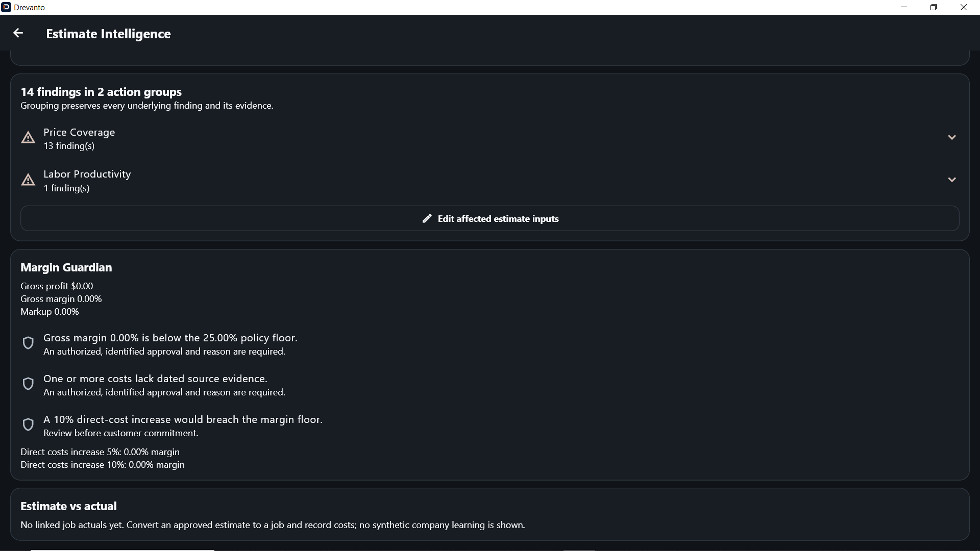
Task: Expand the Labor Productivity findings chevron
Action: click(951, 180)
